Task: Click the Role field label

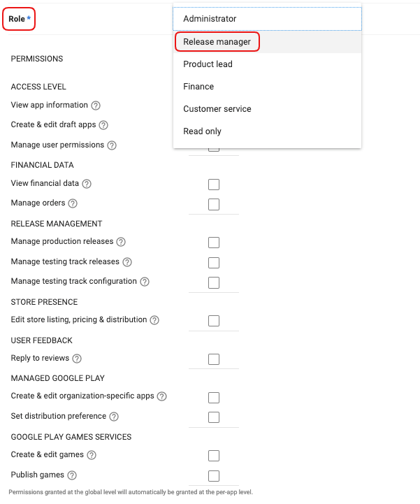Action: pos(16,19)
